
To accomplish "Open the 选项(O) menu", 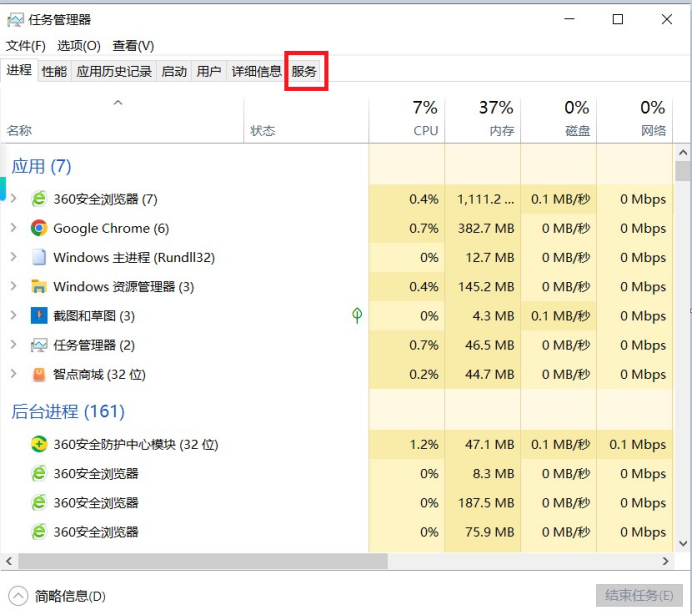I will [x=79, y=45].
